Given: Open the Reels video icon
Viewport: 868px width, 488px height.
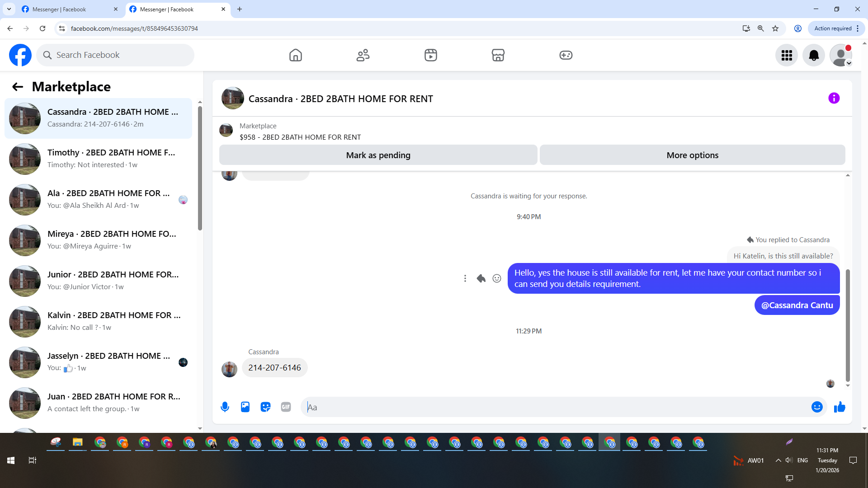Looking at the screenshot, I should click(431, 55).
